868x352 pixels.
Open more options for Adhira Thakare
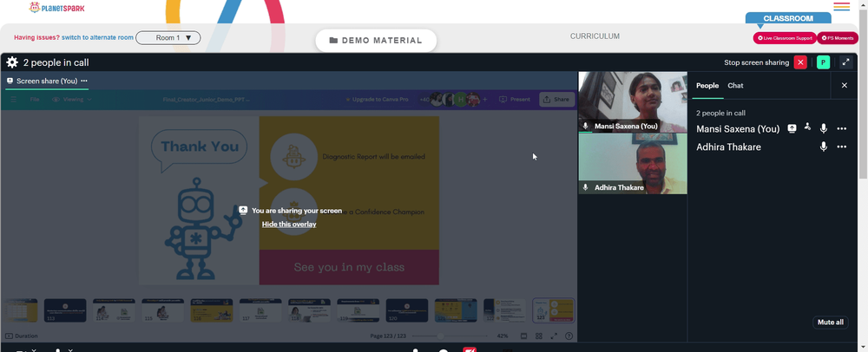coord(841,147)
